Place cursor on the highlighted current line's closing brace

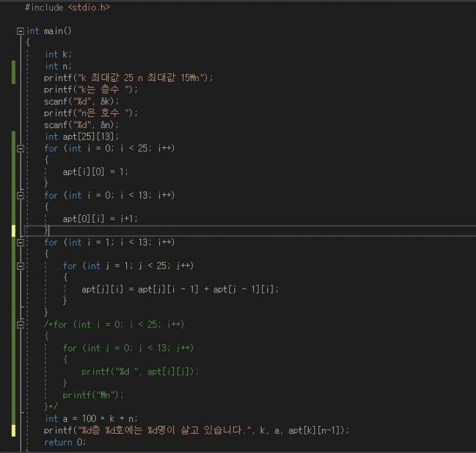click(46, 230)
